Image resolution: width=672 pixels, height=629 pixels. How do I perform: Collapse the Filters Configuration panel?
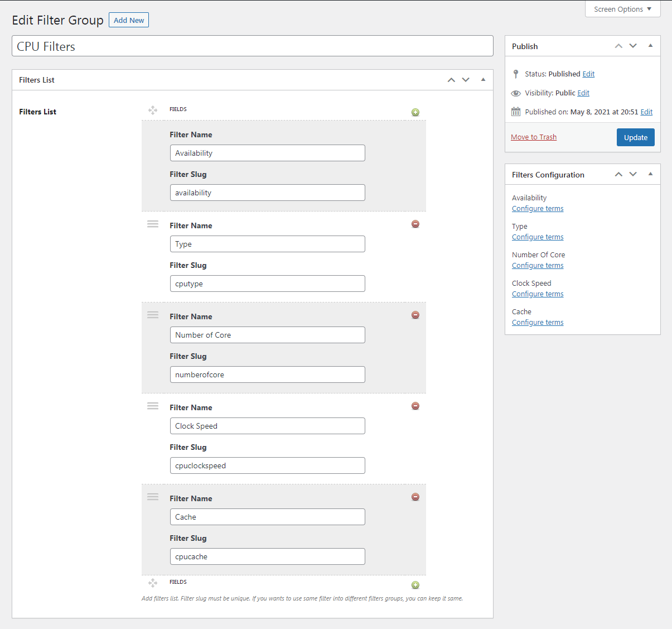point(650,174)
